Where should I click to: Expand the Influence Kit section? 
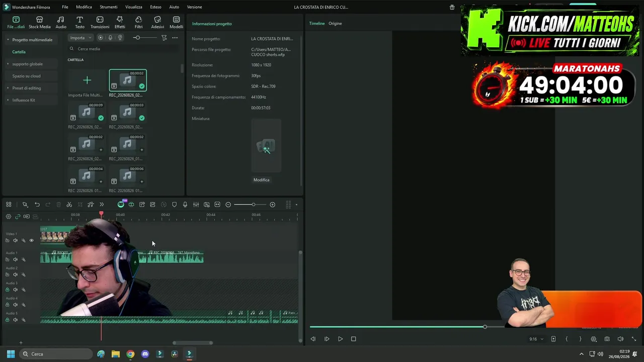8,100
